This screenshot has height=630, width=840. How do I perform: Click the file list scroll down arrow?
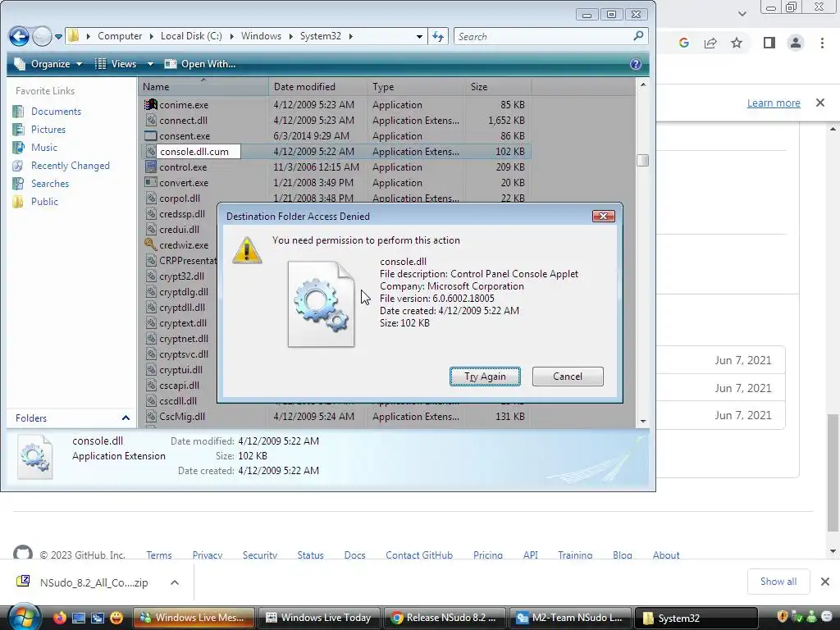(x=643, y=422)
